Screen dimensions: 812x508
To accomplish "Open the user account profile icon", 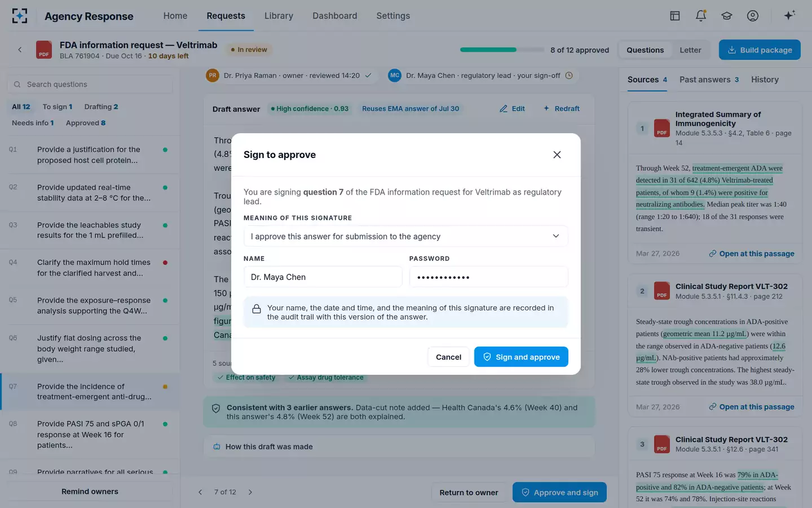I will 753,16.
